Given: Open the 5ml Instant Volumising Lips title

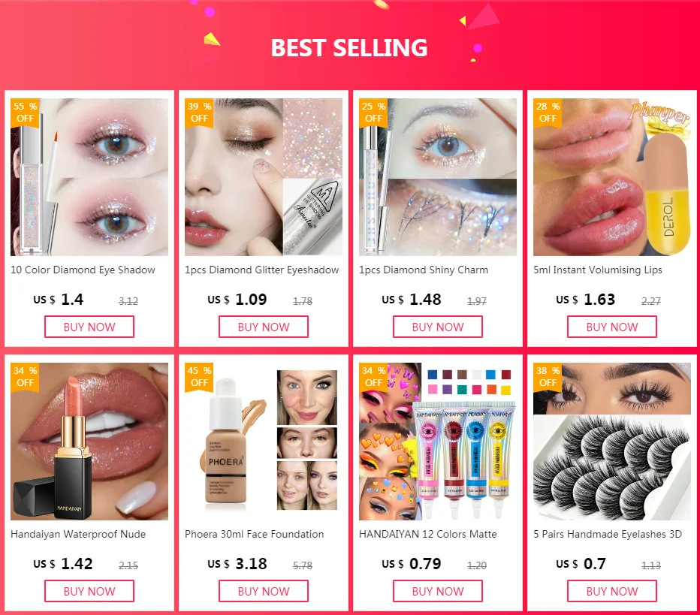Looking at the screenshot, I should click(x=598, y=270).
